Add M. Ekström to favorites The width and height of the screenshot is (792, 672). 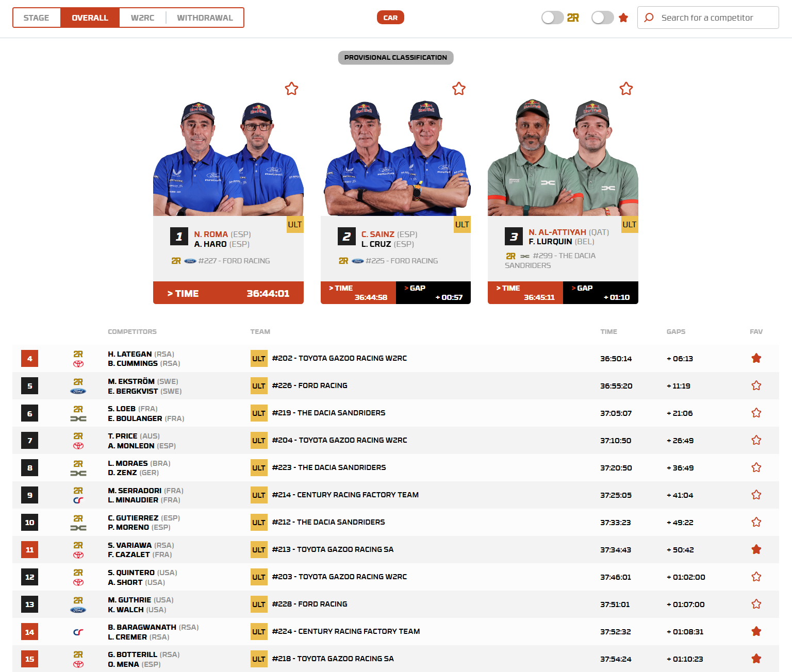[x=756, y=385]
